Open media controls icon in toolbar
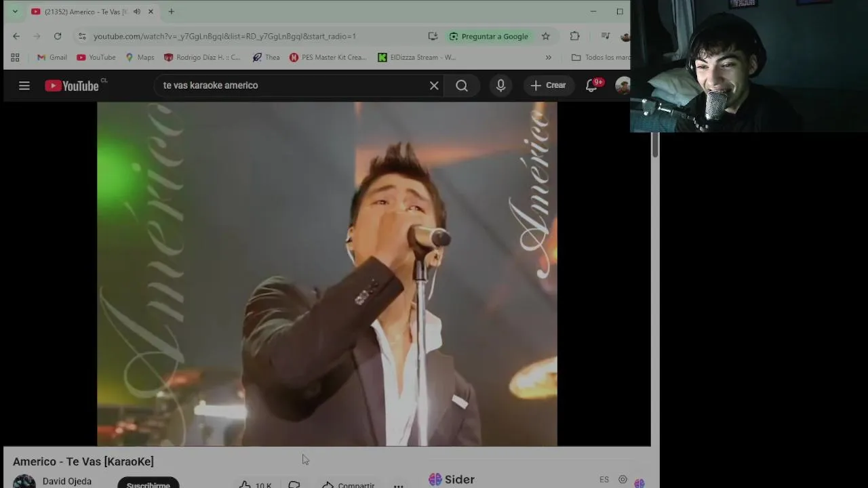 (606, 36)
